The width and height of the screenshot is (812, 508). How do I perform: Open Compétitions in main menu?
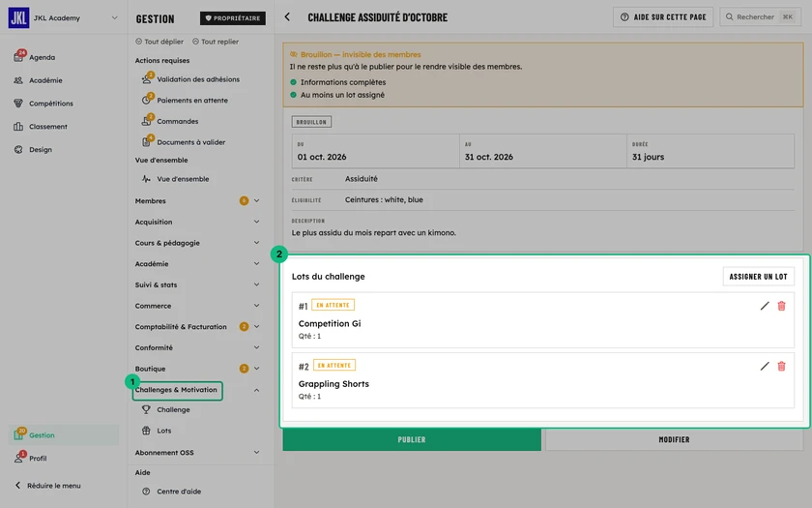coord(63,104)
